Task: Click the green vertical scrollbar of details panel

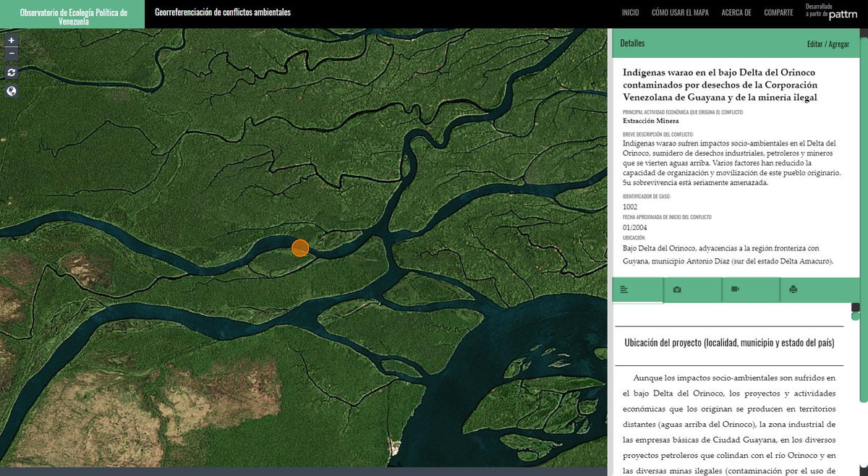Action: coord(864,217)
